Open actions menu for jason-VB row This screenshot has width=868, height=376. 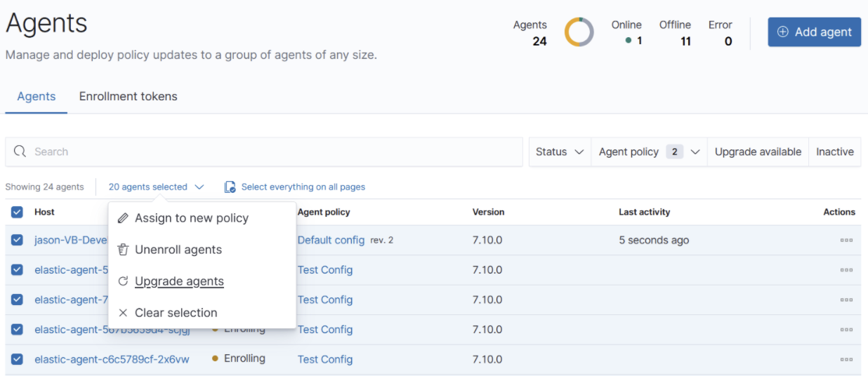pos(846,240)
